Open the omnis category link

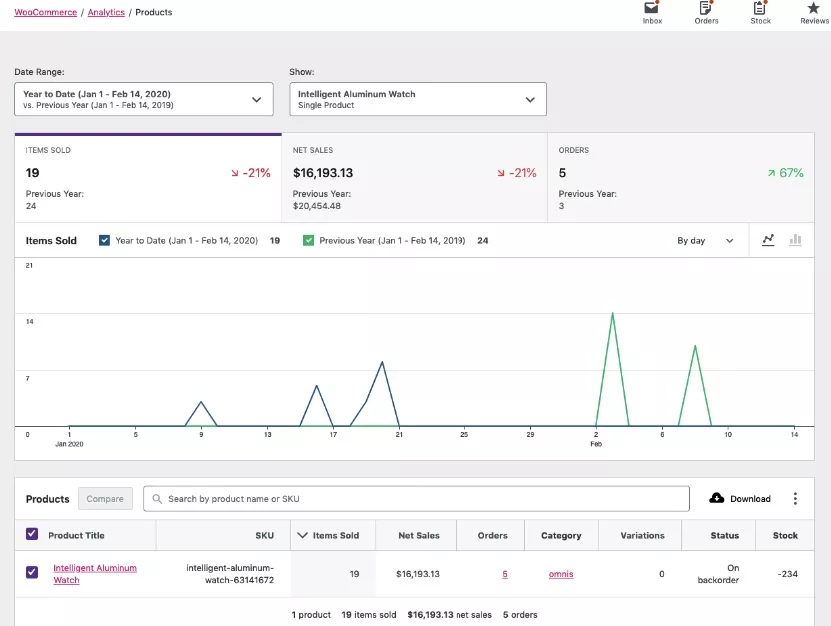coord(560,573)
